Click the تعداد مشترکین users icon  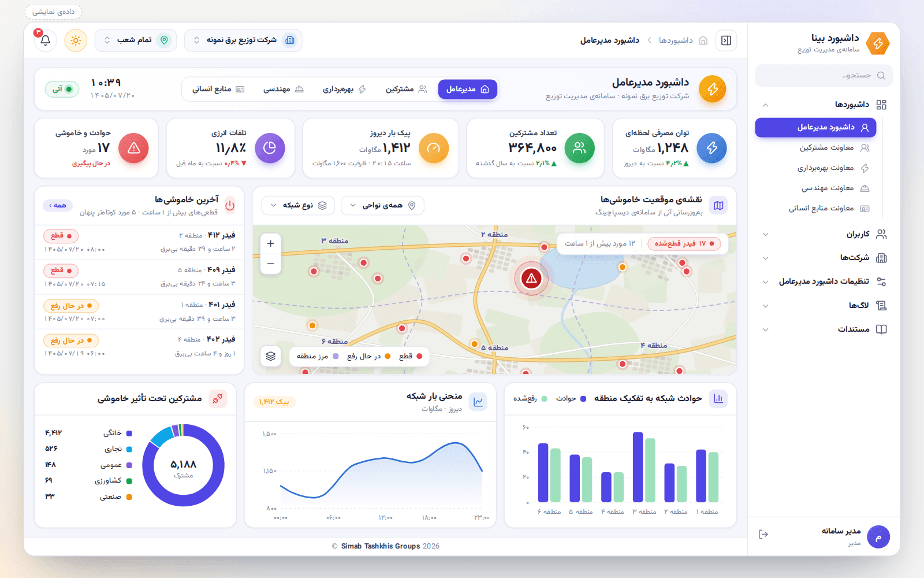[579, 148]
